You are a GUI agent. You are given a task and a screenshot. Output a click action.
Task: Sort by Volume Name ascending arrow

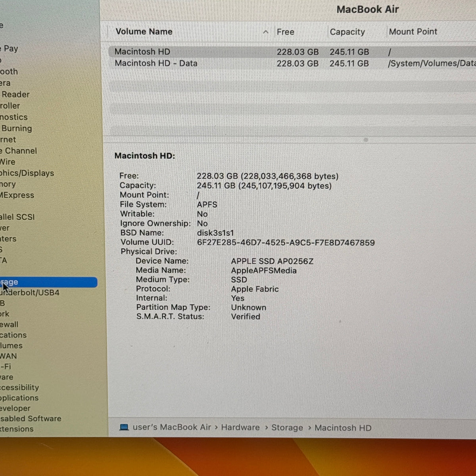(266, 32)
